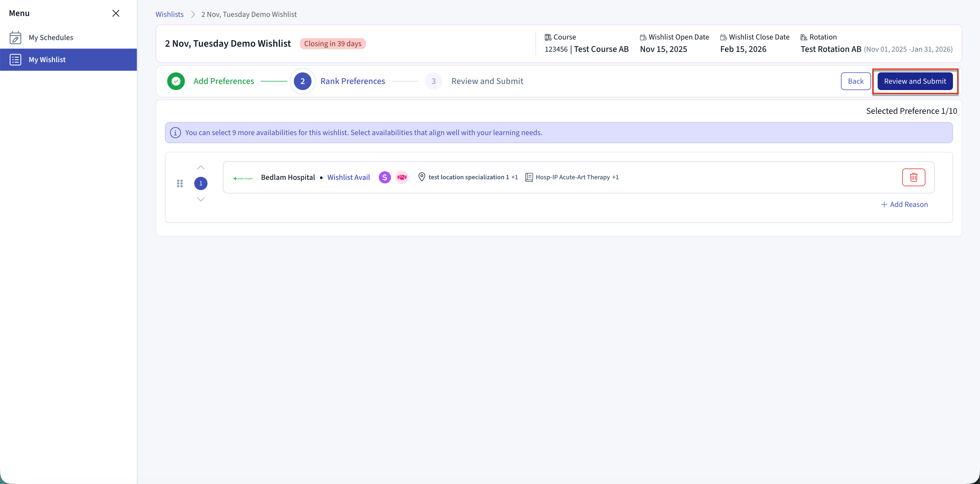Open My Schedules menu item
The image size is (980, 484).
point(51,37)
